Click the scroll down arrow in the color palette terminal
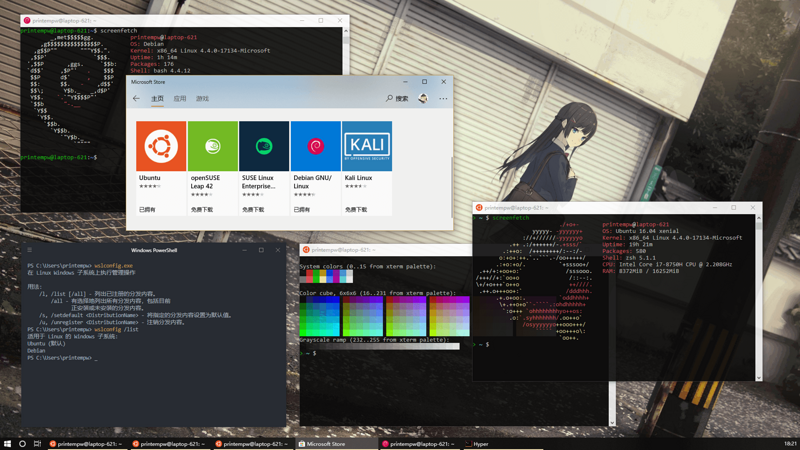 (x=612, y=422)
